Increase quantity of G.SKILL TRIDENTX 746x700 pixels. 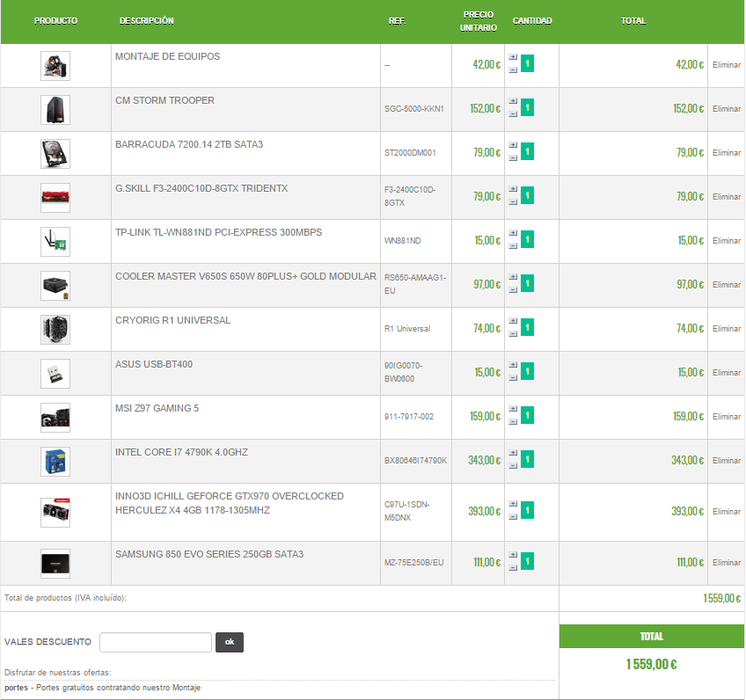tap(513, 189)
